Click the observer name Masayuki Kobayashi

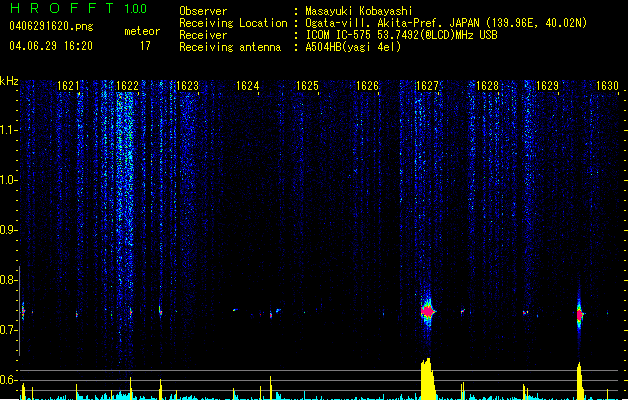pos(358,11)
